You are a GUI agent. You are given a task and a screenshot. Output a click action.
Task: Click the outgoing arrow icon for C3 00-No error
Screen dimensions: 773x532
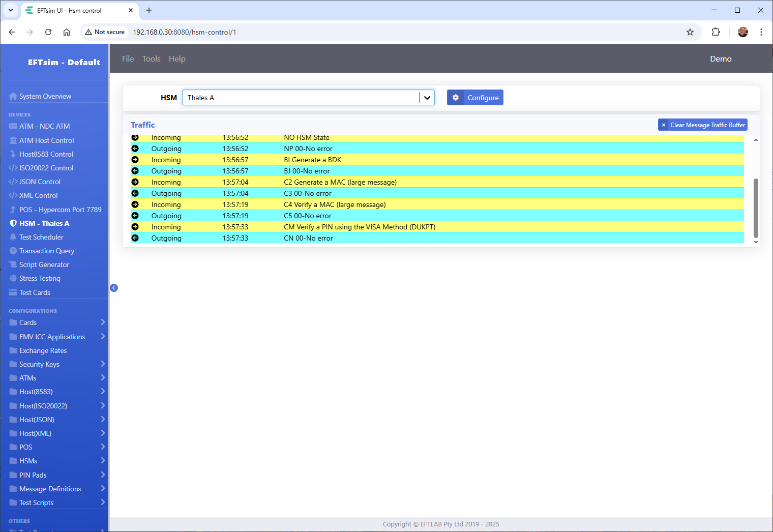tap(135, 193)
